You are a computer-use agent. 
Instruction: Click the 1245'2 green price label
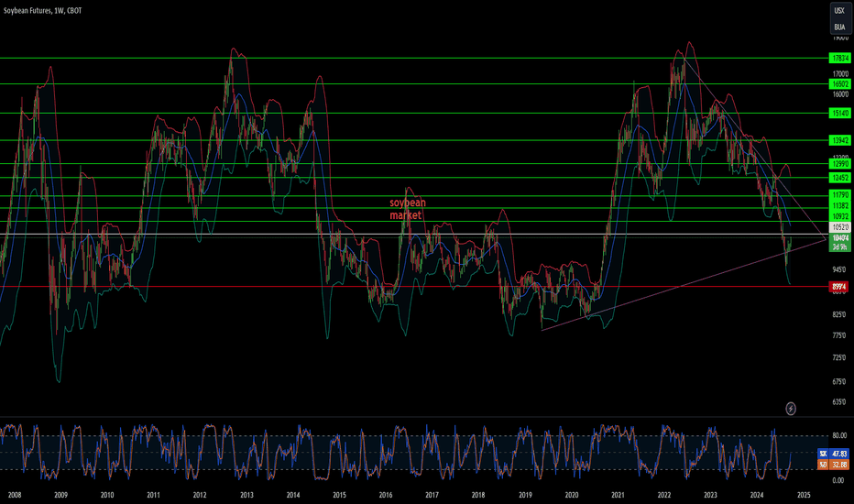(839, 178)
